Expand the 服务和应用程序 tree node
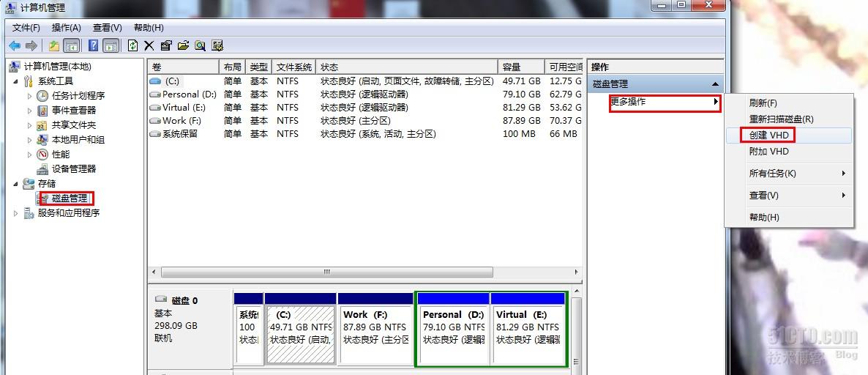 point(17,213)
